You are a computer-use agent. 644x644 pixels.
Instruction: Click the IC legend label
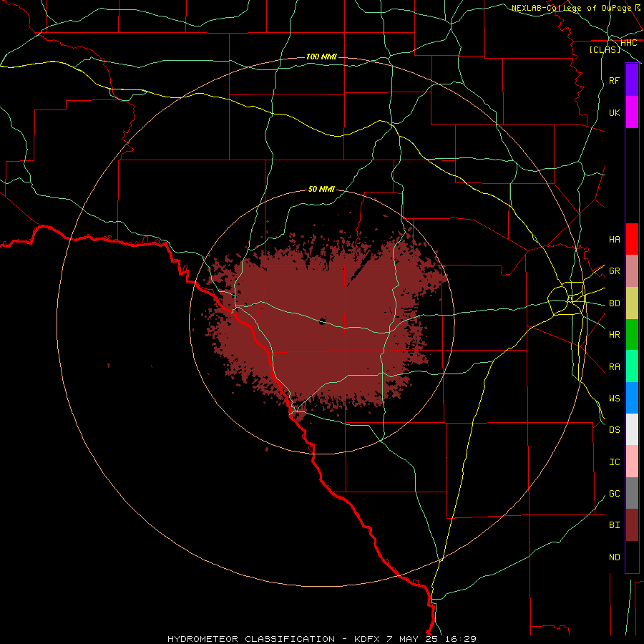(x=614, y=462)
